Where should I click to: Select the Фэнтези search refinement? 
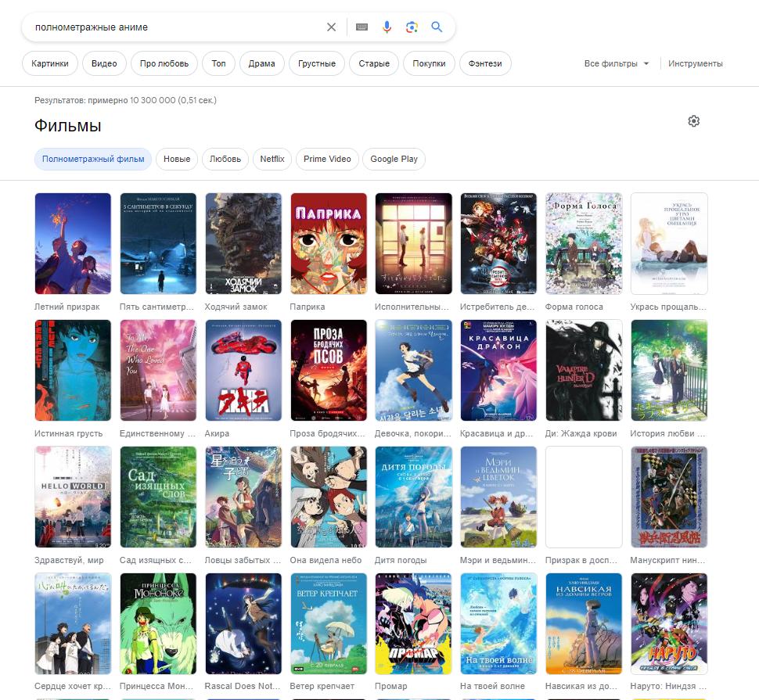click(x=485, y=63)
